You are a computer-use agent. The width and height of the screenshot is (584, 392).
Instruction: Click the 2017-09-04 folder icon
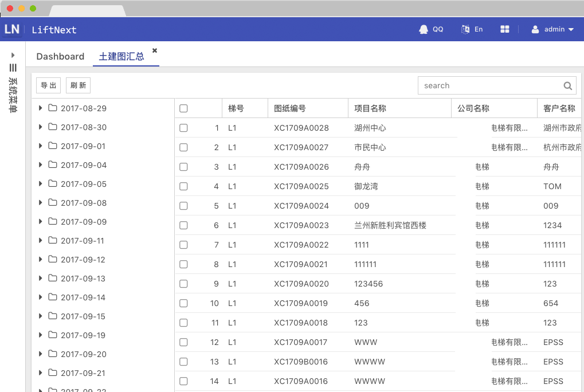[x=53, y=165]
